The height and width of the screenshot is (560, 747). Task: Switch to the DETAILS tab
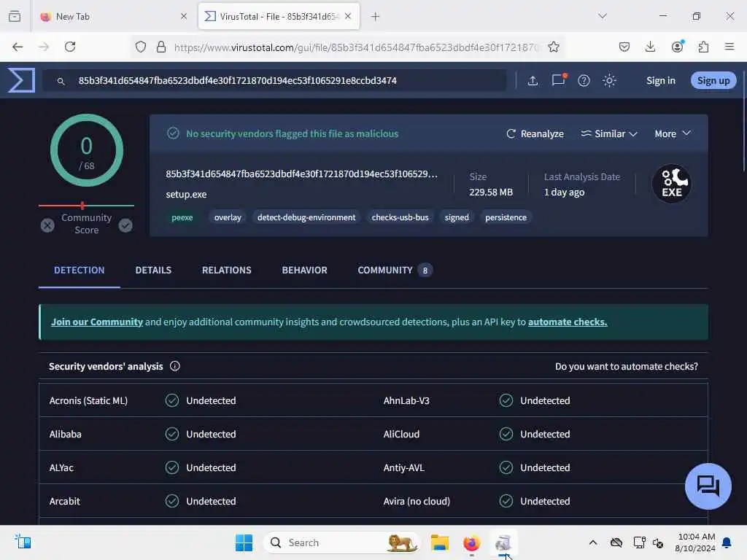[153, 270]
